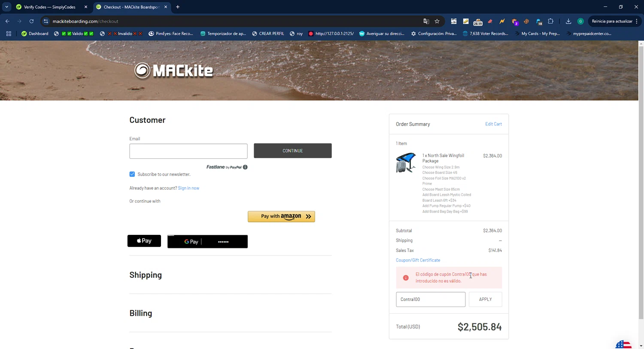
Task: Click the Email input field
Action: (x=188, y=151)
